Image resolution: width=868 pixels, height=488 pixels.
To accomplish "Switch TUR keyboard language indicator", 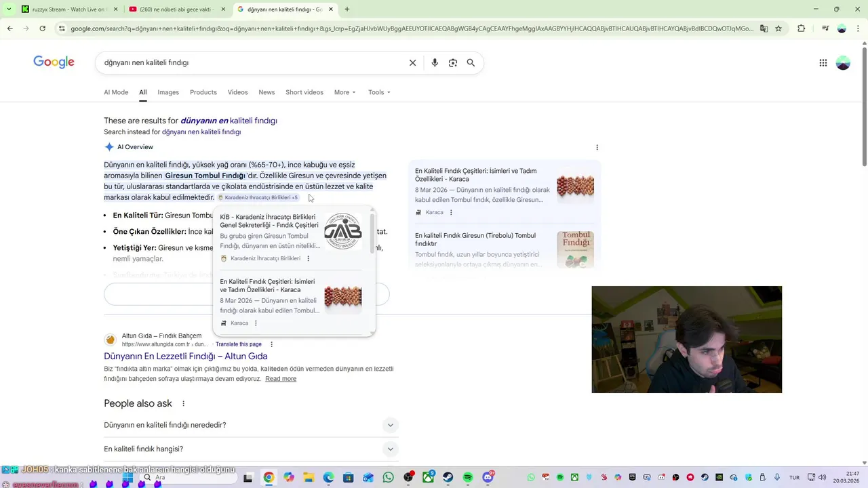I will [x=794, y=477].
